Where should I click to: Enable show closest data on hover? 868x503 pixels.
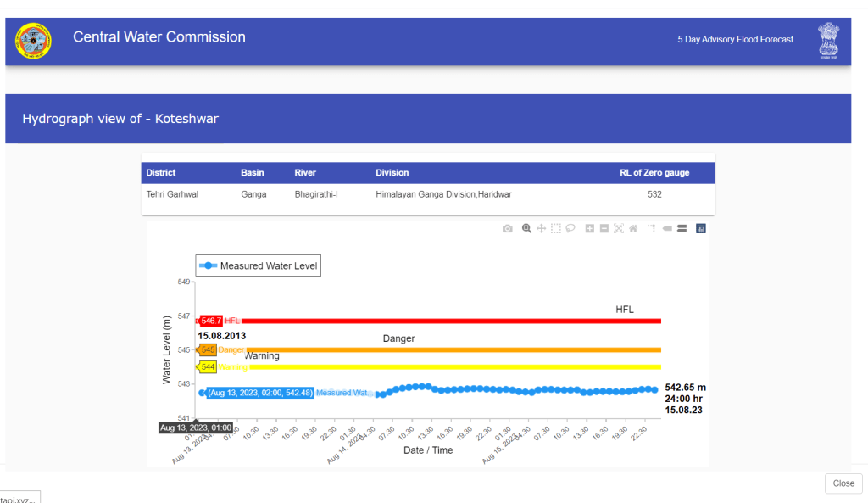point(667,228)
